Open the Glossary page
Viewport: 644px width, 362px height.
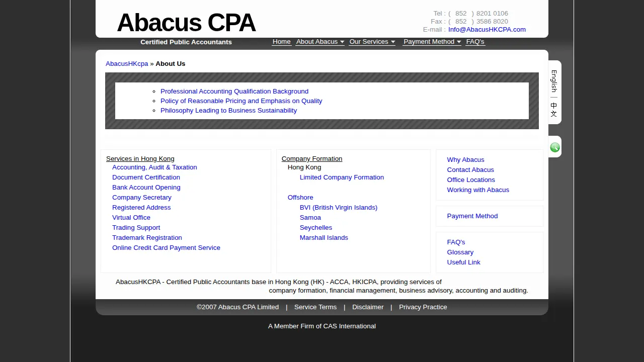tap(460, 252)
